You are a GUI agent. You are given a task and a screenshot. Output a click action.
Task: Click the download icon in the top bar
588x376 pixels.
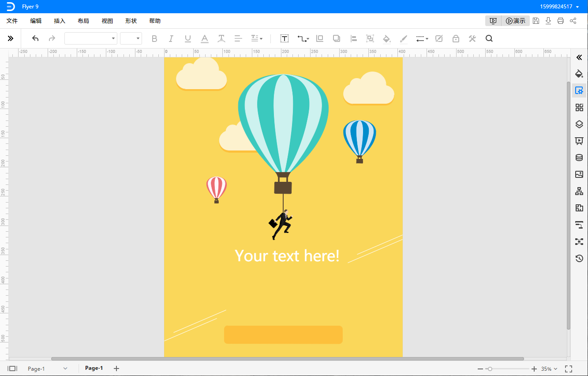(548, 21)
